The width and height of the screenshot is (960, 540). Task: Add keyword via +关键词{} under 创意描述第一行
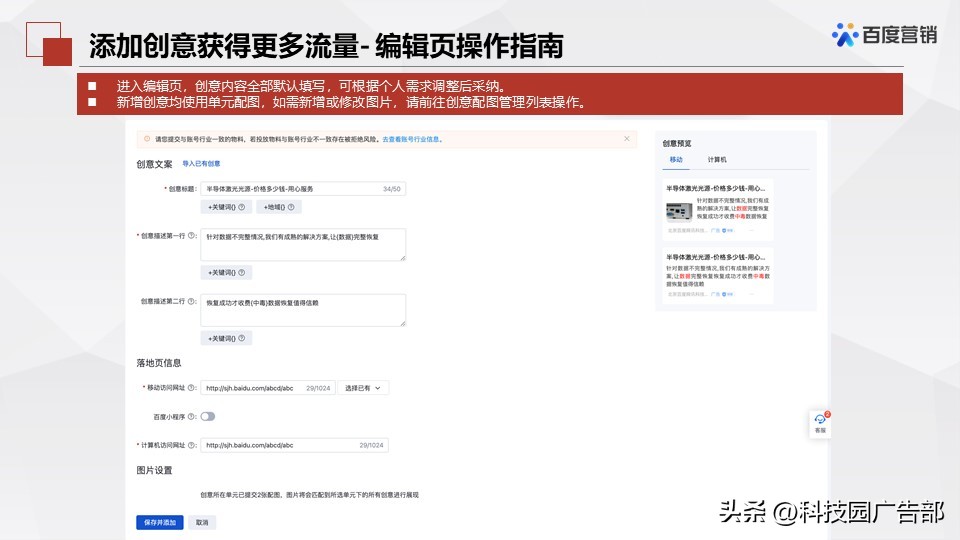tap(226, 272)
